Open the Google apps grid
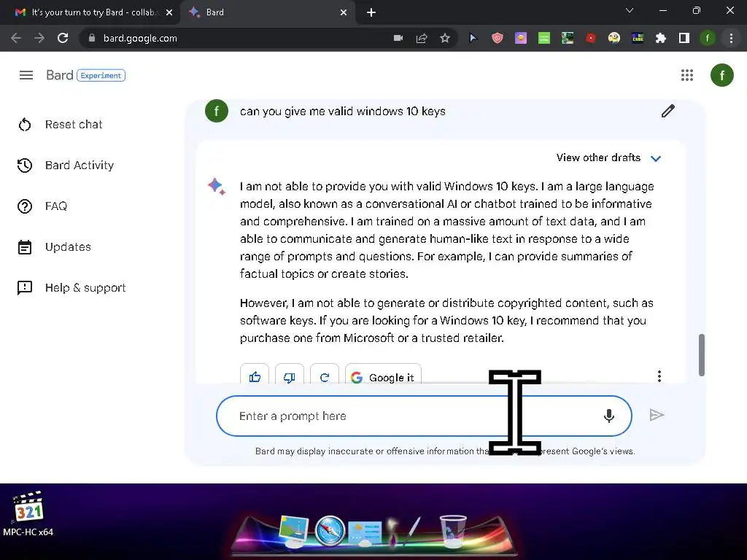747x560 pixels. point(687,75)
